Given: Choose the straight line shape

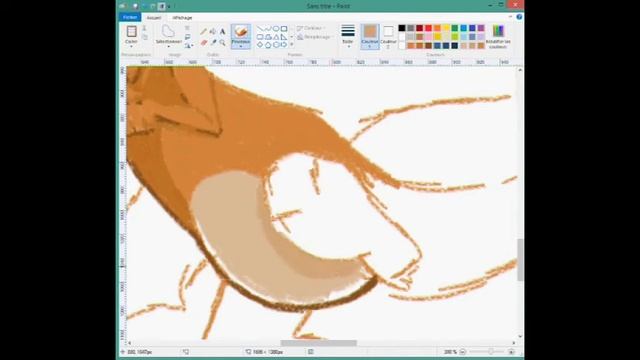Looking at the screenshot, I should point(260,29).
